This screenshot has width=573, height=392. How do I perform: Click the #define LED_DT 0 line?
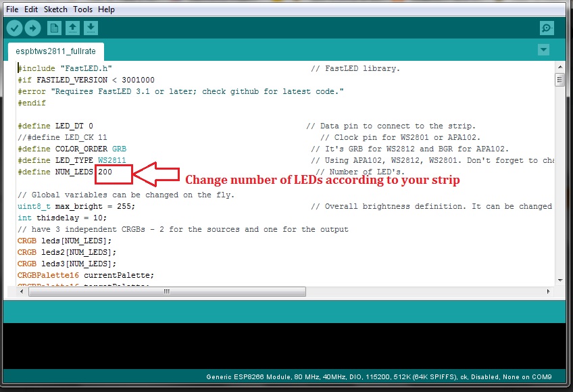coord(55,126)
